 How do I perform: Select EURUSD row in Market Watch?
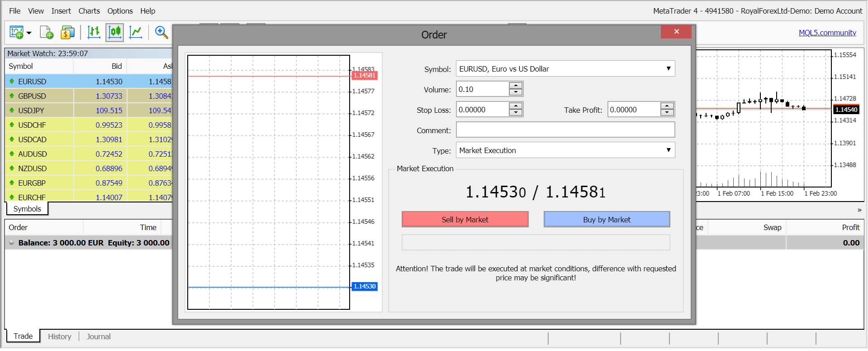click(x=89, y=82)
